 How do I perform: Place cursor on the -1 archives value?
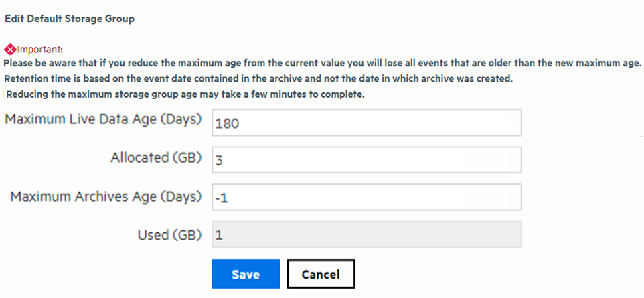point(222,198)
